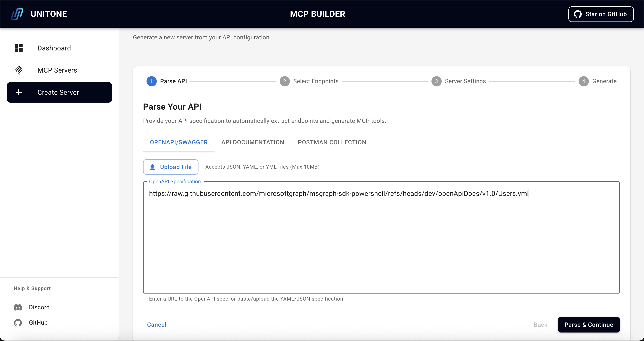Click the GitHub octocat icon in sidebar
The width and height of the screenshot is (644, 341).
click(18, 323)
